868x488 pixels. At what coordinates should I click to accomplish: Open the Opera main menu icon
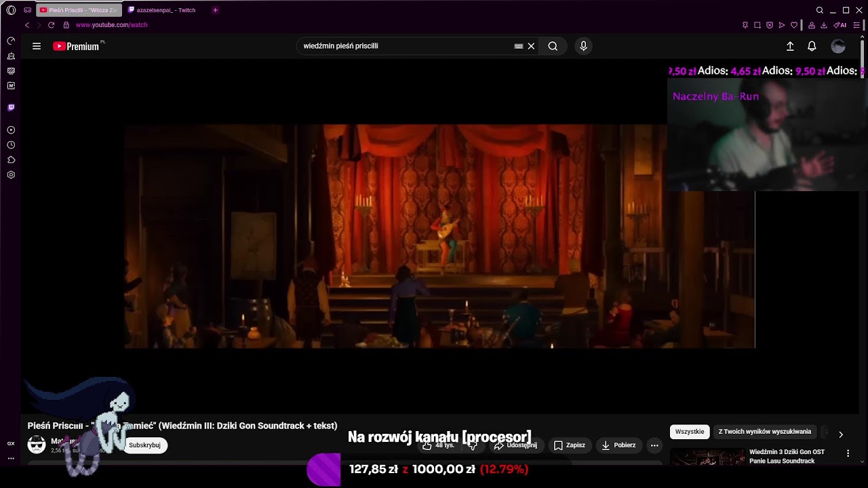(11, 10)
